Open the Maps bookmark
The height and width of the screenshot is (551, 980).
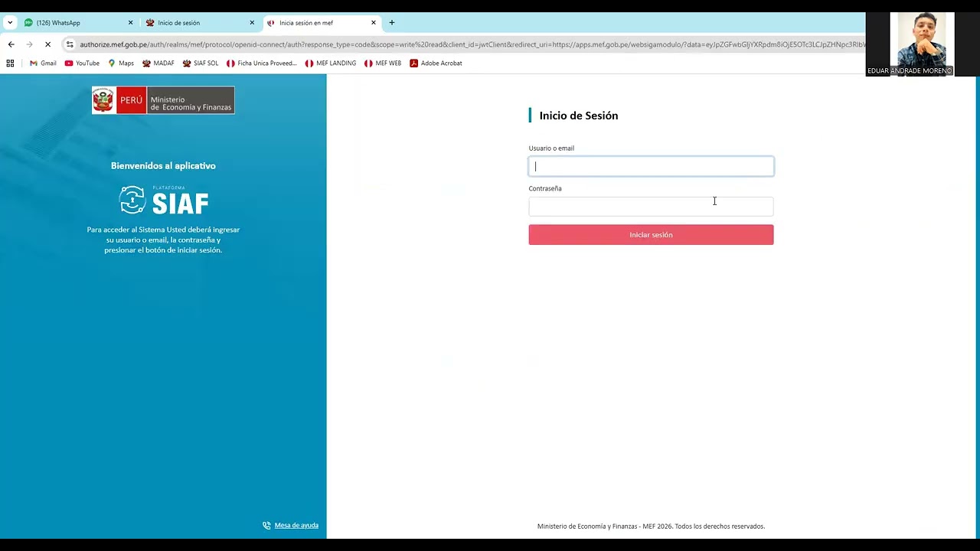(121, 64)
